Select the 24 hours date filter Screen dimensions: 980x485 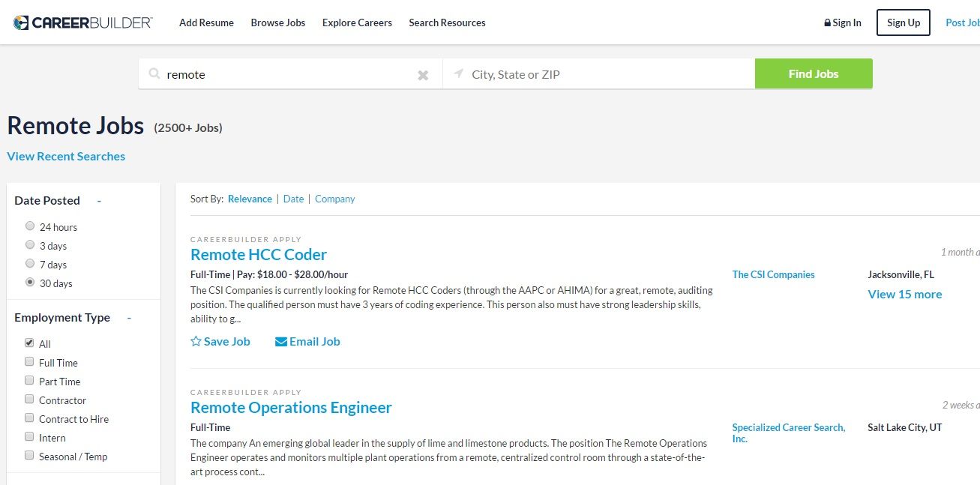pos(30,226)
